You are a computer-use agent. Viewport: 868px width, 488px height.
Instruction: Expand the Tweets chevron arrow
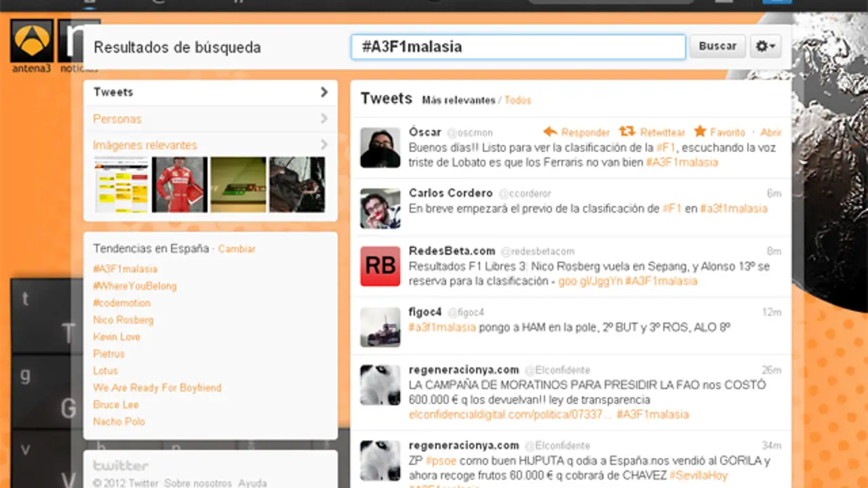pyautogui.click(x=324, y=92)
